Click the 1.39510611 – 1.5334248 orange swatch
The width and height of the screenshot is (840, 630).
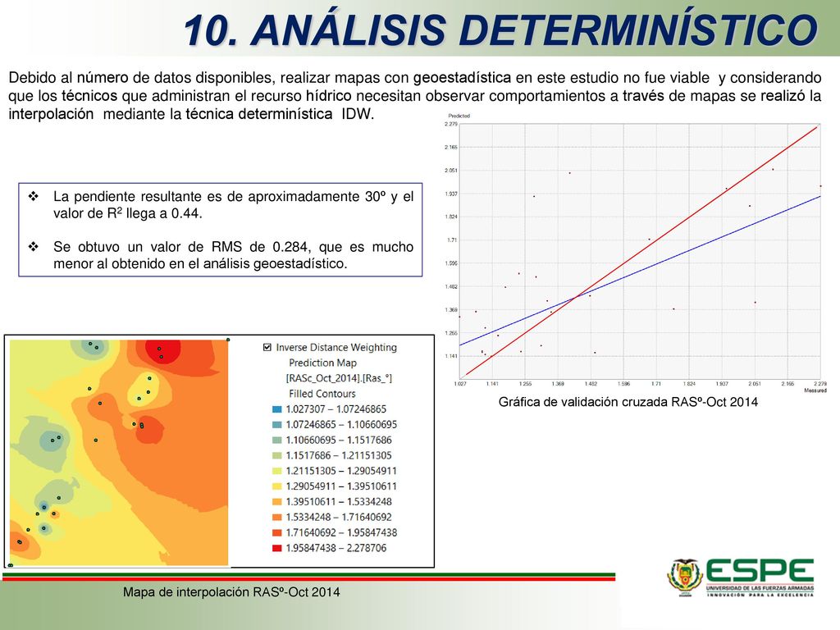(x=277, y=502)
